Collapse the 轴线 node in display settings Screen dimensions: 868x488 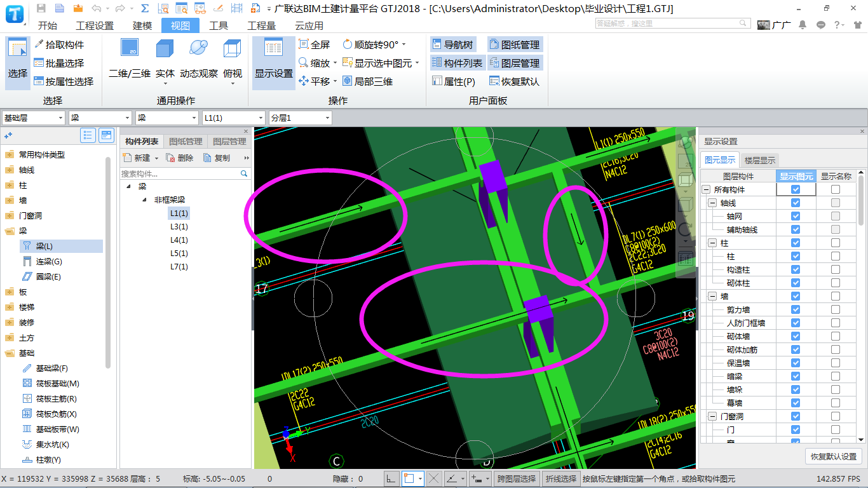point(712,203)
